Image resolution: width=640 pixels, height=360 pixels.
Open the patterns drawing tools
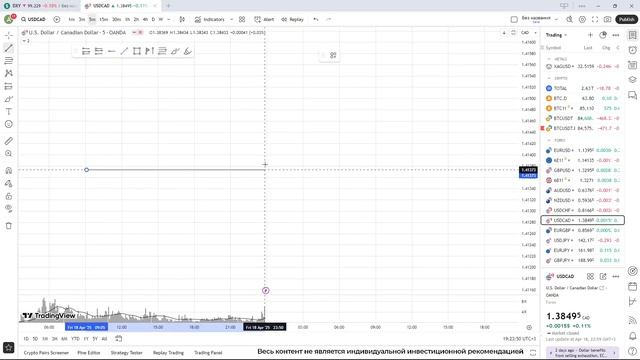coord(9,73)
